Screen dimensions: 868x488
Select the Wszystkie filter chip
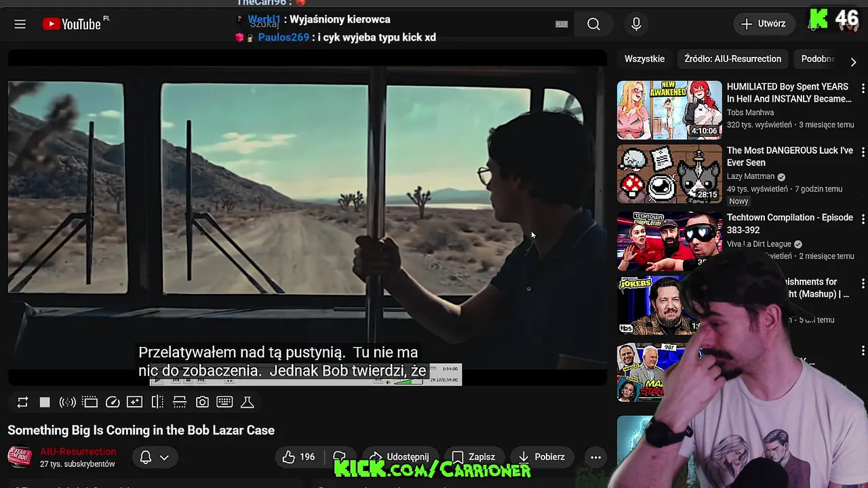tap(644, 59)
